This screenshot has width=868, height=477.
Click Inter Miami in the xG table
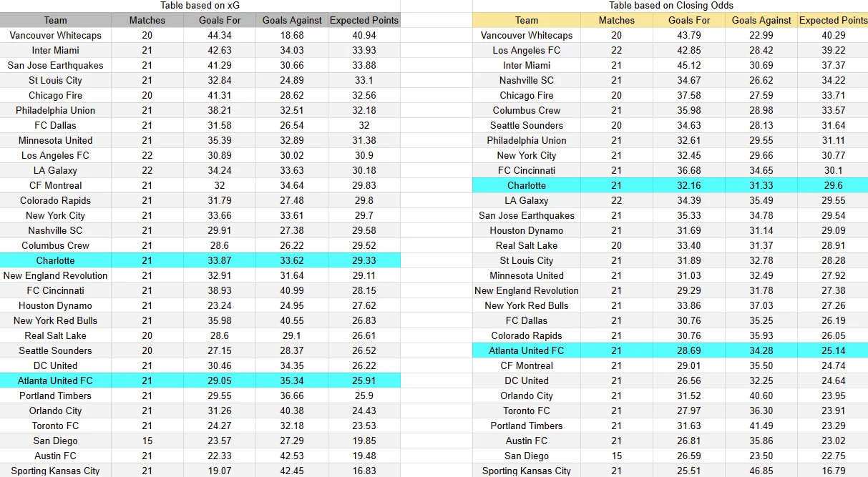tap(55, 50)
